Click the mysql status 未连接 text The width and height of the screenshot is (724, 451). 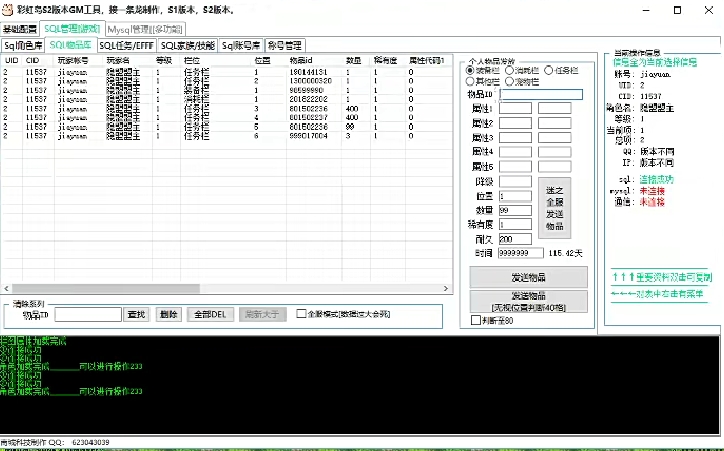pyautogui.click(x=652, y=191)
